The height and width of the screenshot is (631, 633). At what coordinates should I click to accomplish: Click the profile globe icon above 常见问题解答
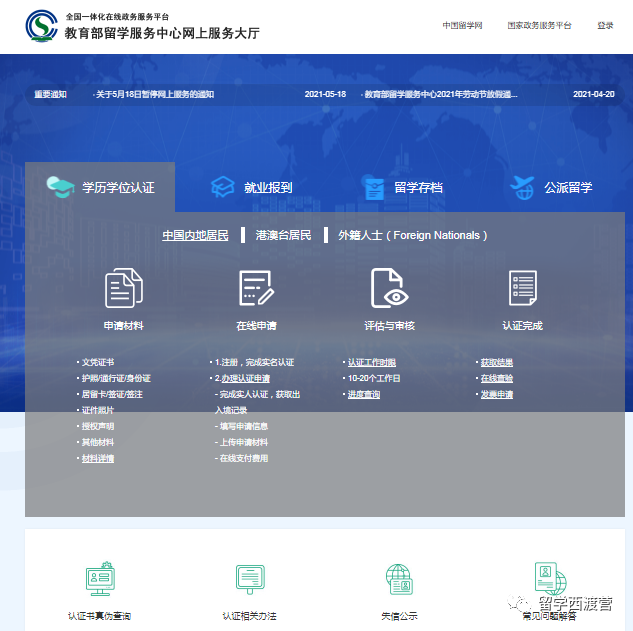pos(550,579)
